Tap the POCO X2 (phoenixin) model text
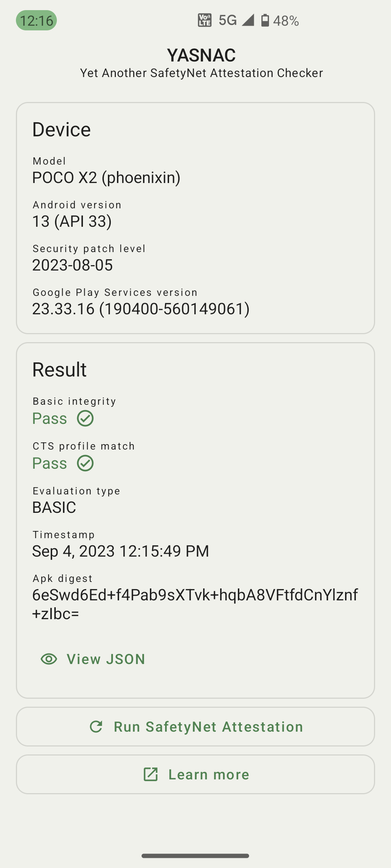The image size is (391, 868). coord(106,178)
